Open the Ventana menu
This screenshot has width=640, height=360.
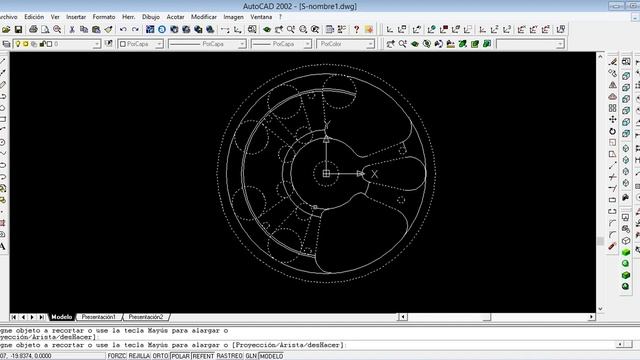[261, 17]
